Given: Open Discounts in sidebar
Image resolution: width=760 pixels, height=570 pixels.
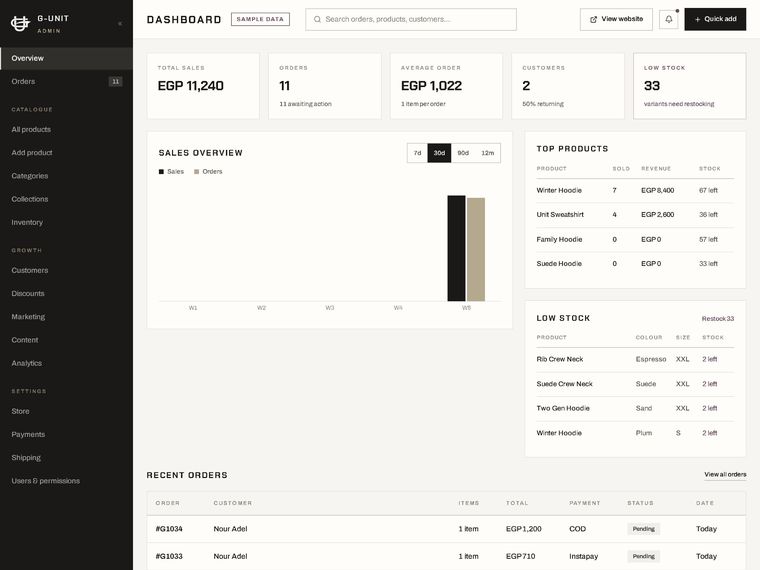Looking at the screenshot, I should (66, 294).
